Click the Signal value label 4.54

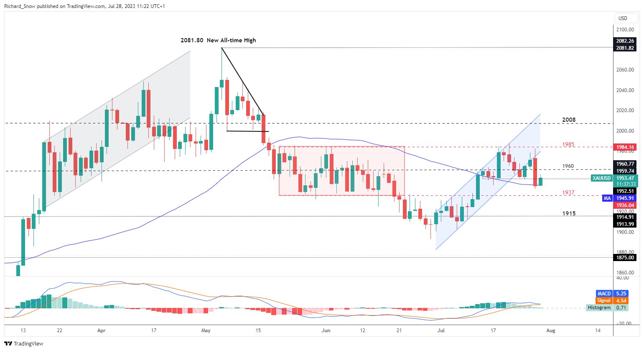[621, 301]
